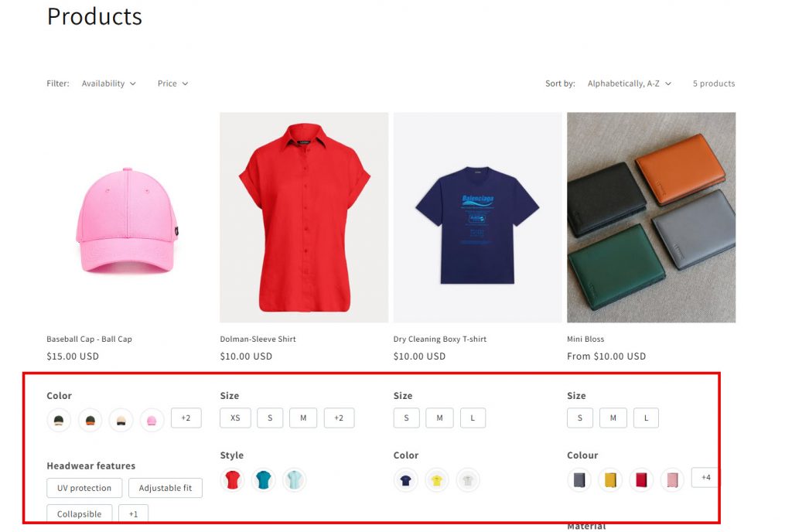Show the +2 more Baseball Cap colors
792x532 pixels.
[x=186, y=418]
